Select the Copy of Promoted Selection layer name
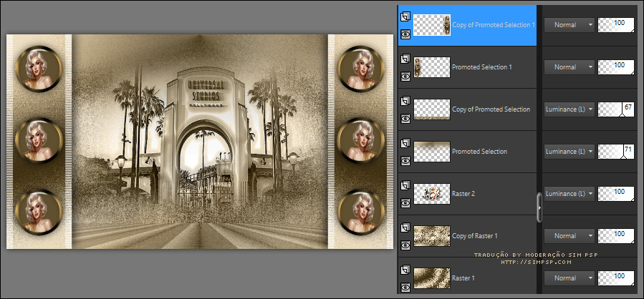Image resolution: width=644 pixels, height=299 pixels. pos(491,109)
